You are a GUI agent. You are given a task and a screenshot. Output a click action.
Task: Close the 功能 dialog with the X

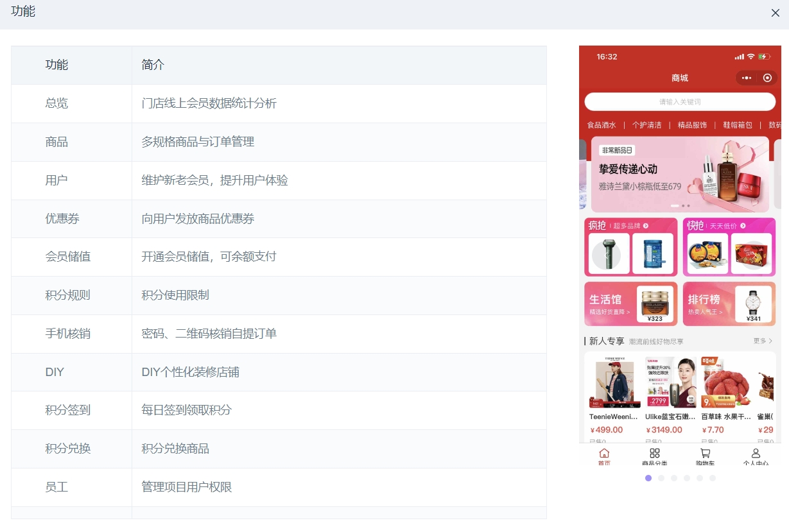pyautogui.click(x=775, y=13)
